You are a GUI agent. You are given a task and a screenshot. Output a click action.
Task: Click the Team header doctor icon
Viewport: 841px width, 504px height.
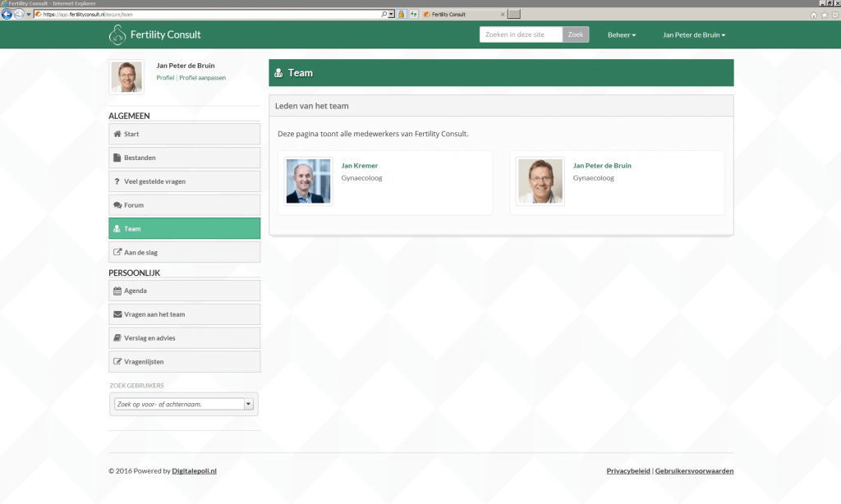[278, 73]
